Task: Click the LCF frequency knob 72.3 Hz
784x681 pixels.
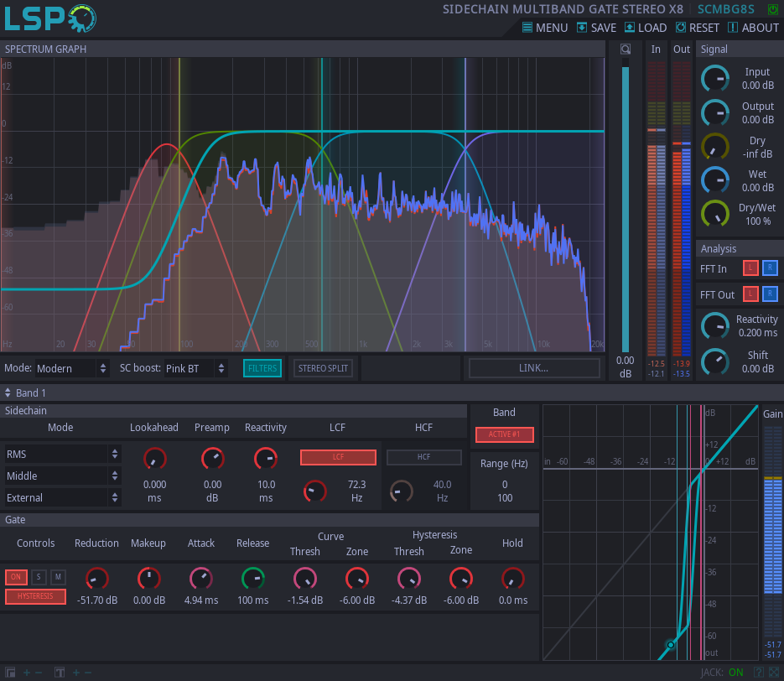Action: click(315, 491)
